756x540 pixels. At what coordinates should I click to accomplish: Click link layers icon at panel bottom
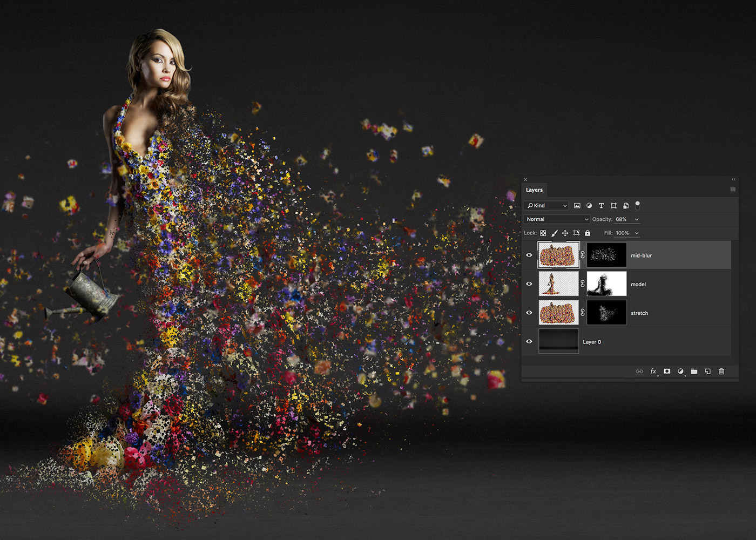639,372
